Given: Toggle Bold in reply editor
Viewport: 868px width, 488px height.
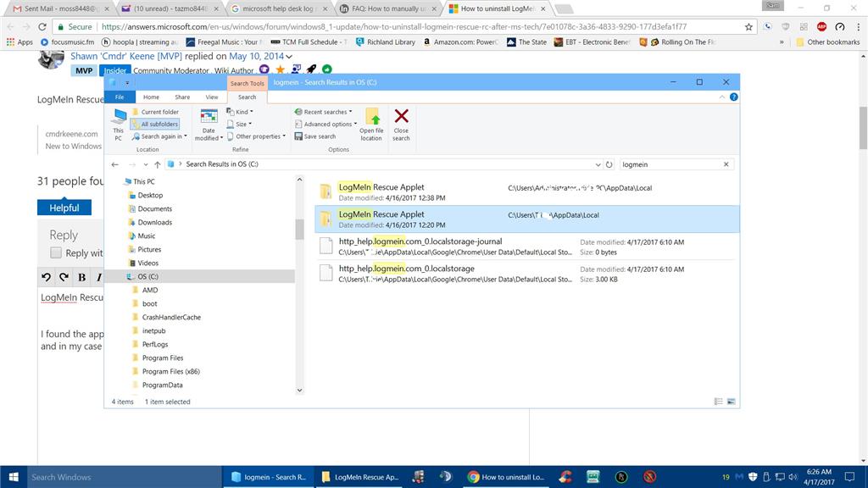Looking at the screenshot, I should [82, 277].
